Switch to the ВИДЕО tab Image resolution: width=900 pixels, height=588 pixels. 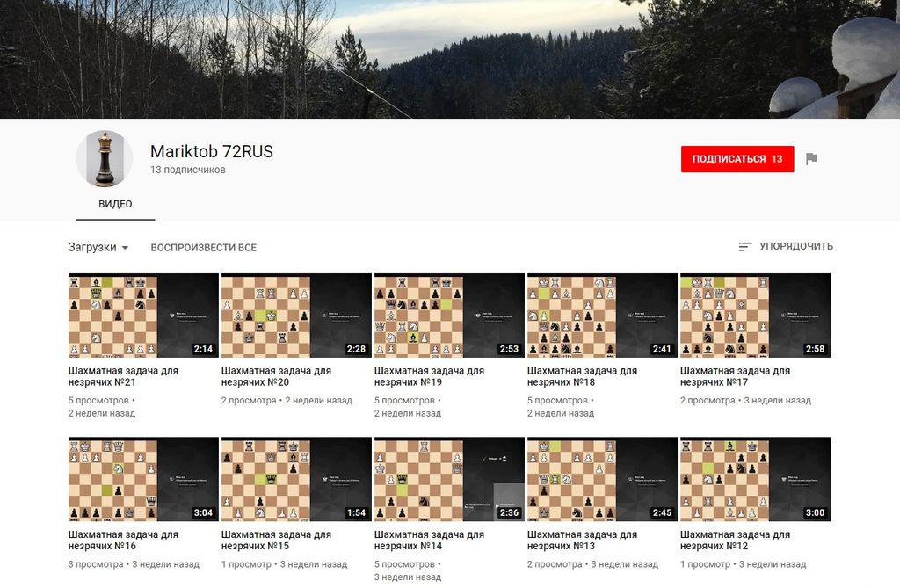[x=115, y=204]
